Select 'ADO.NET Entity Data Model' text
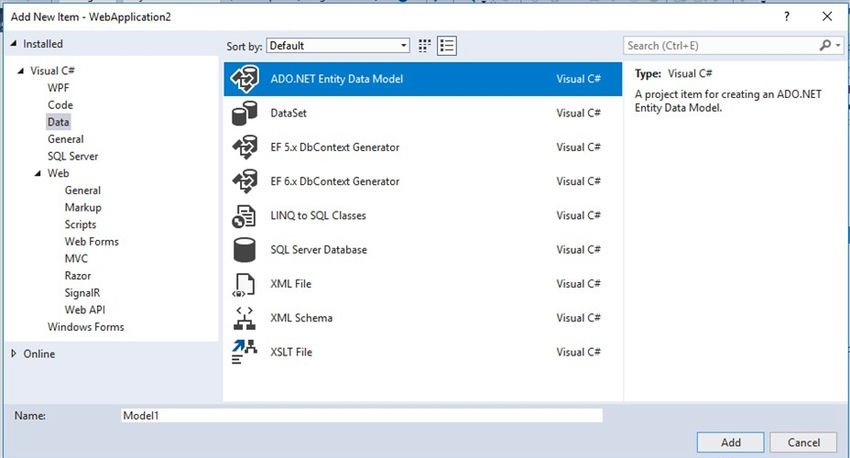Viewport: 850px width, 458px height. click(337, 79)
